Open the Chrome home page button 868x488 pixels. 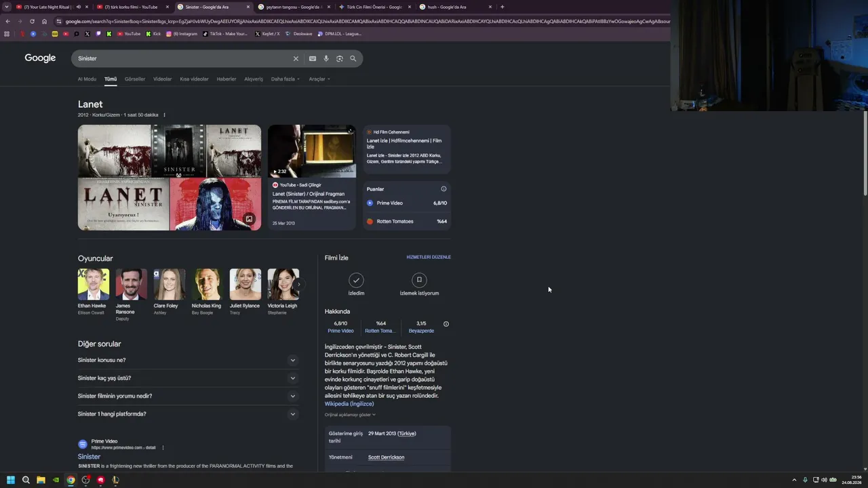(45, 21)
